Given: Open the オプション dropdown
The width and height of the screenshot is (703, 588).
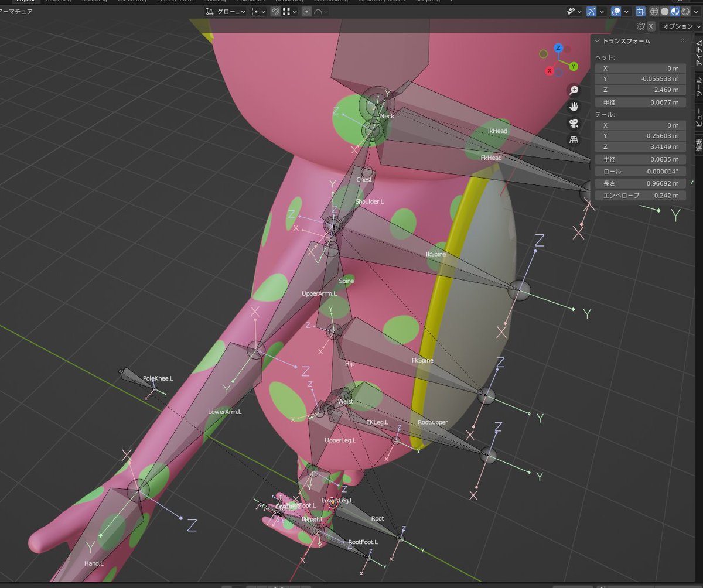Looking at the screenshot, I should (x=681, y=26).
